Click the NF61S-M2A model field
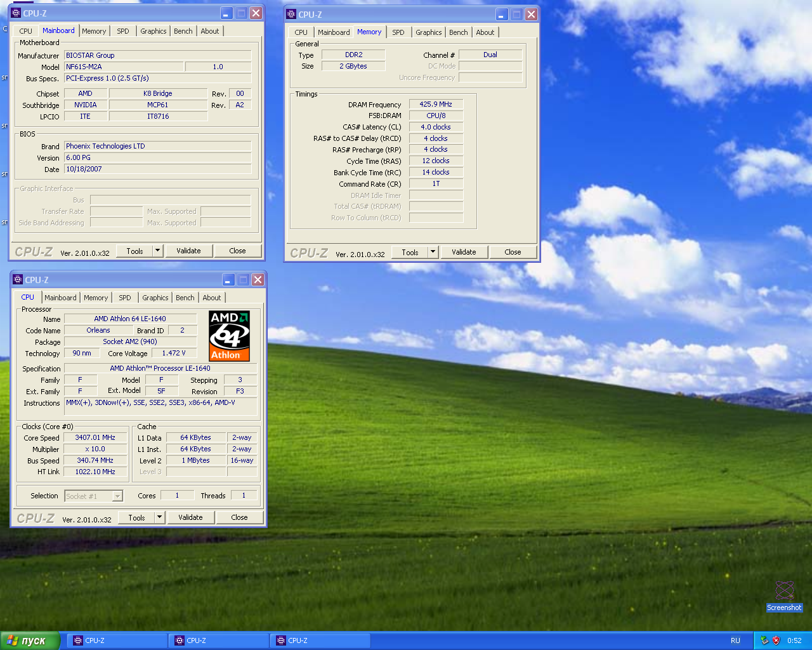The image size is (812, 650). 124,67
